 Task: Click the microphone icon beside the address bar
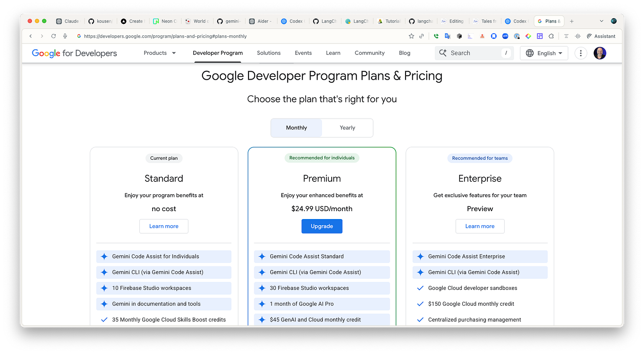(65, 36)
